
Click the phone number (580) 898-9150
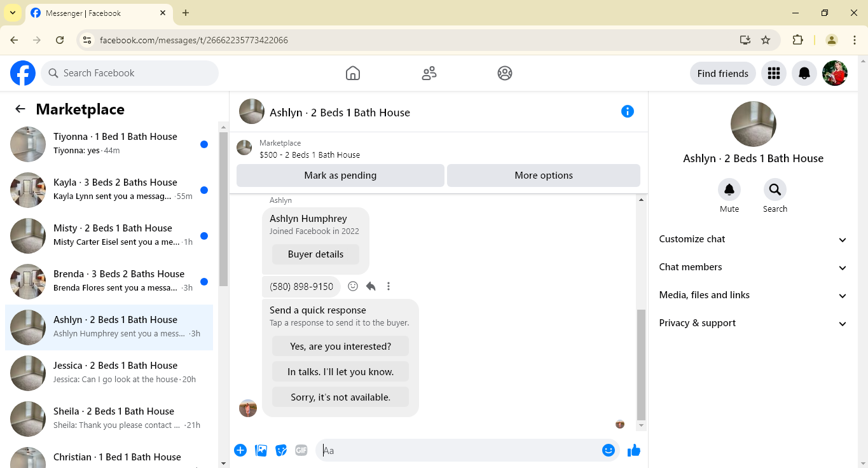click(301, 286)
